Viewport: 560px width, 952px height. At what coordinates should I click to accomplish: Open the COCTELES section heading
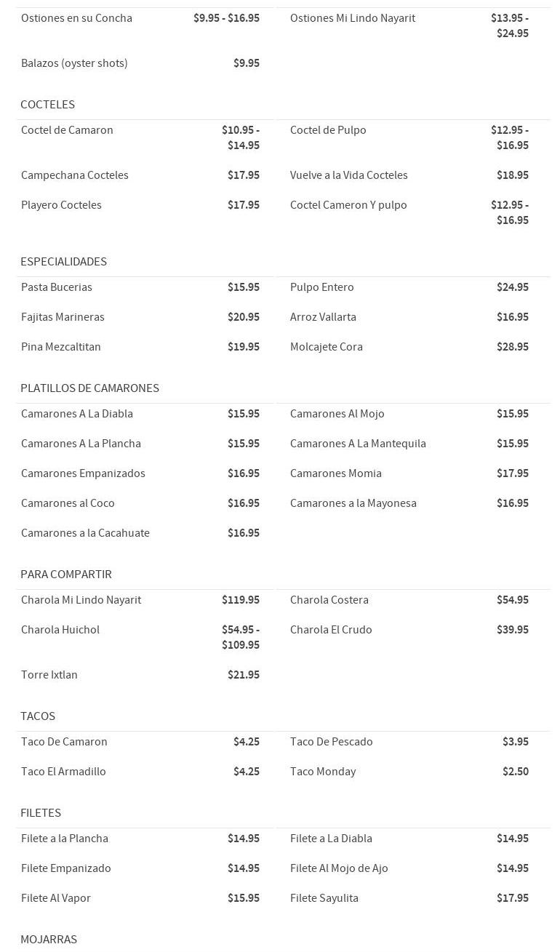(48, 105)
